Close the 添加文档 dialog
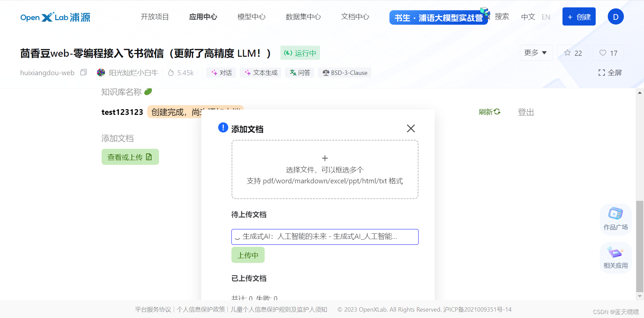This screenshot has height=318, width=644. pyautogui.click(x=411, y=128)
